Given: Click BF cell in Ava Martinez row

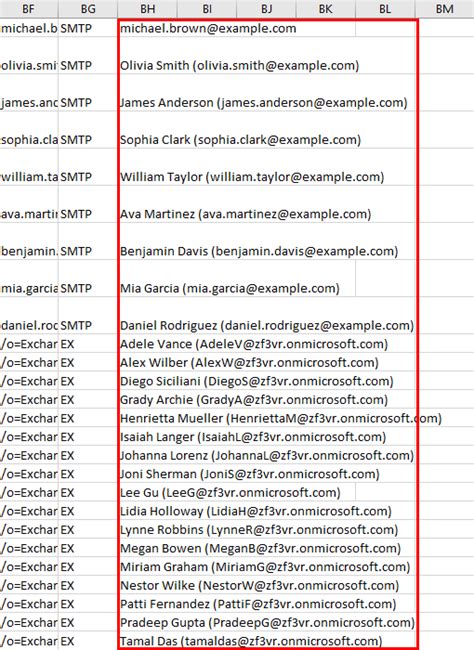Looking at the screenshot, I should pos(29,214).
